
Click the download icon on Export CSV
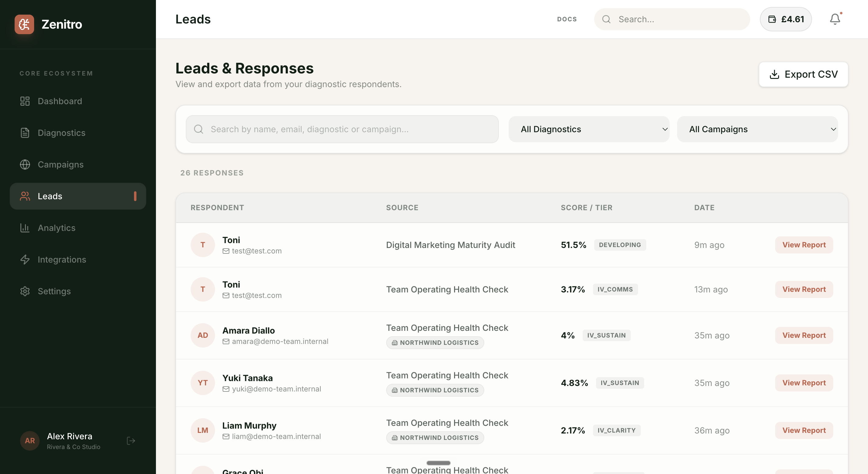click(774, 74)
